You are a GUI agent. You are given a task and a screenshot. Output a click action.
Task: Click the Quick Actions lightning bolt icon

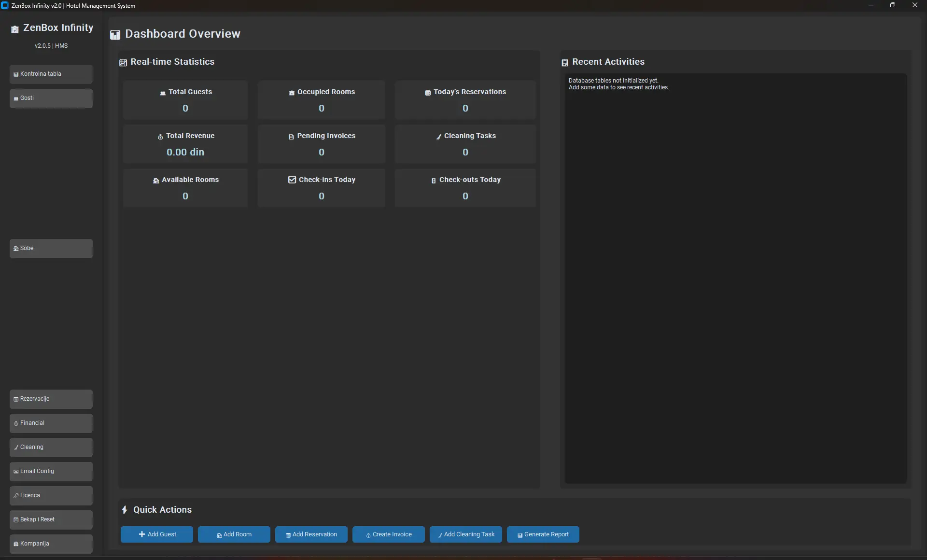pos(125,510)
